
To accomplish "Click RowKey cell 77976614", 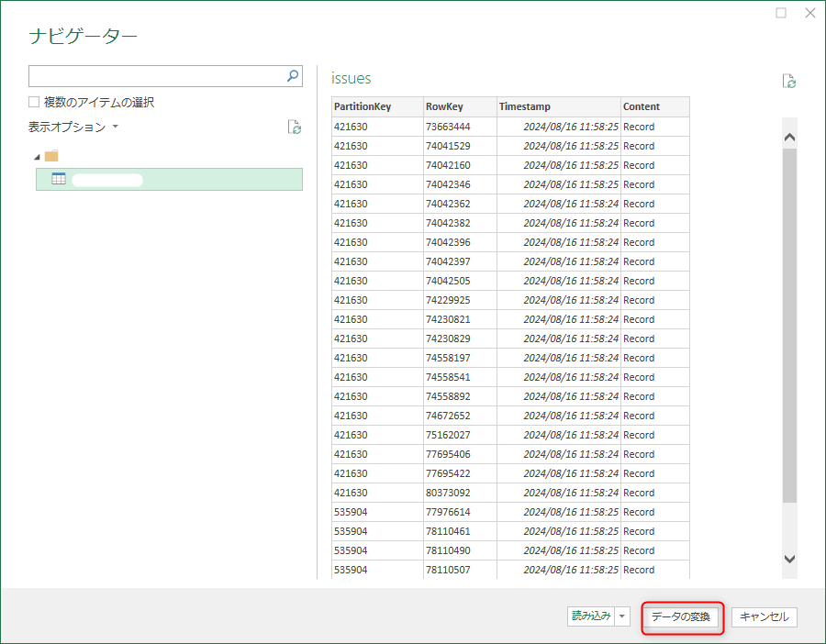I will [x=460, y=512].
